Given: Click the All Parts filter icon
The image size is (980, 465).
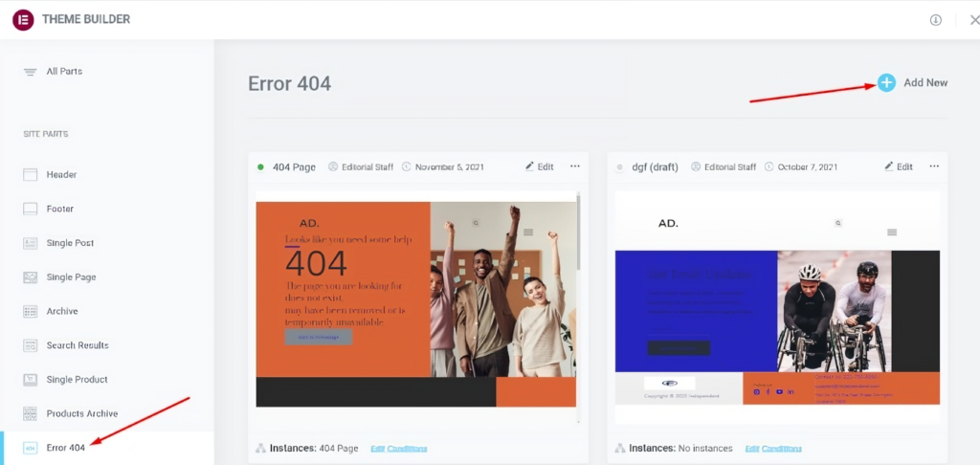Looking at the screenshot, I should pyautogui.click(x=30, y=72).
